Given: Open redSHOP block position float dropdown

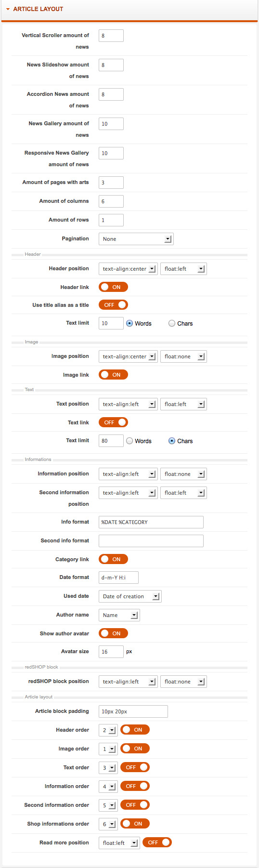Looking at the screenshot, I should click(x=183, y=682).
